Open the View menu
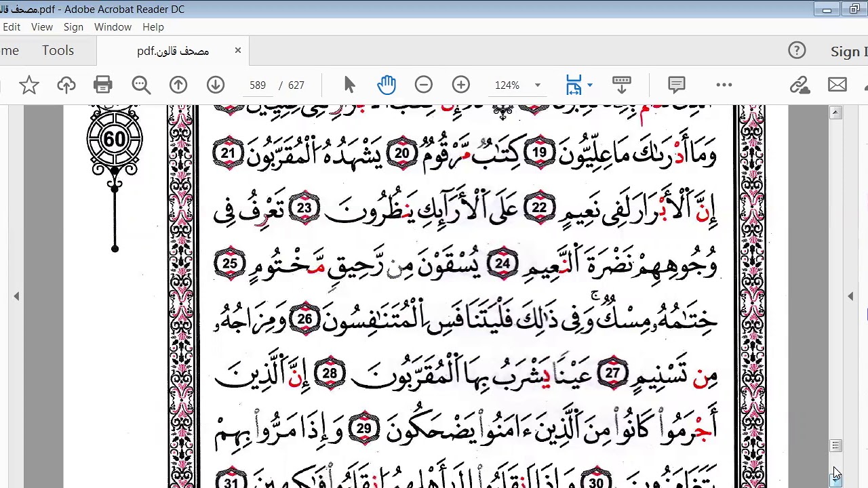 [42, 27]
